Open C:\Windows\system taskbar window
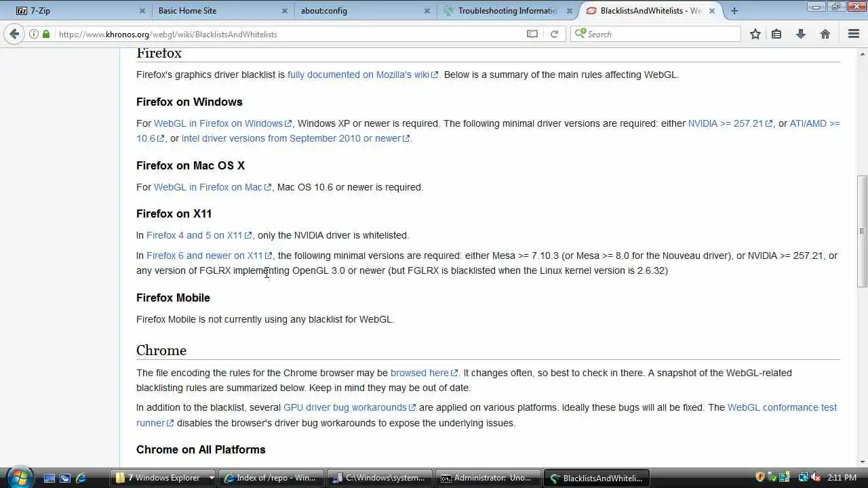The width and height of the screenshot is (868, 488). [x=379, y=478]
